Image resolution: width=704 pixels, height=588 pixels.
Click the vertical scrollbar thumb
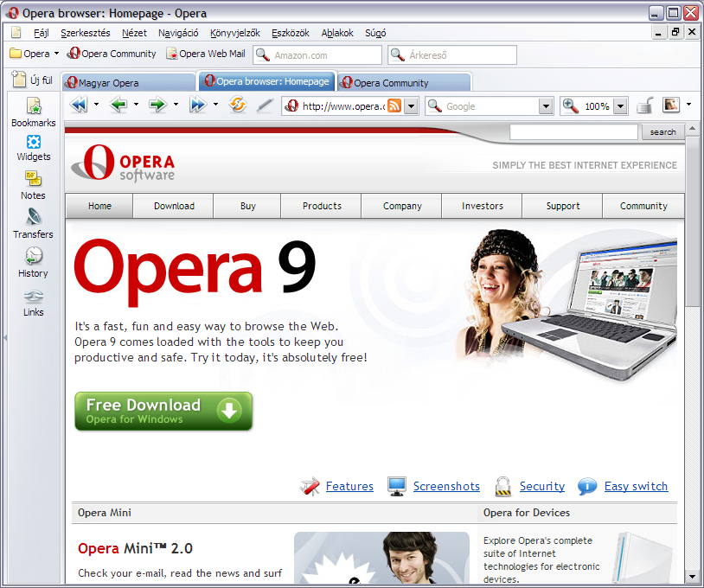pyautogui.click(x=692, y=221)
